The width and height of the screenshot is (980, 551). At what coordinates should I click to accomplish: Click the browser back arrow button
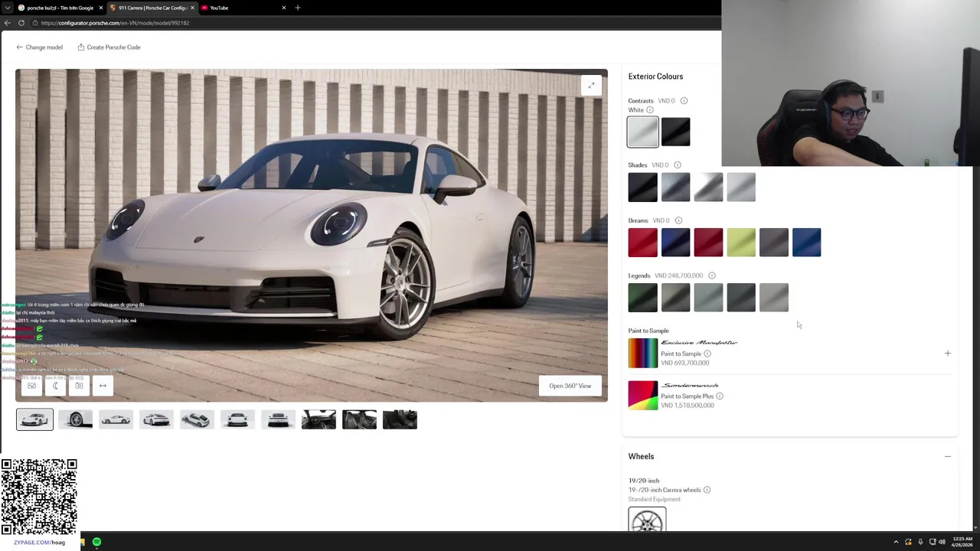pos(7,23)
